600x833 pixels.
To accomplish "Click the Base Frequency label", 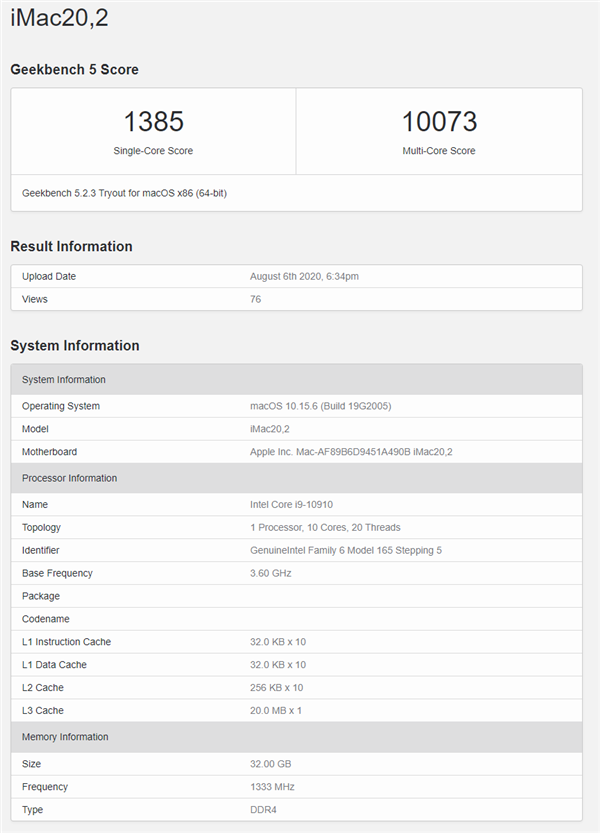I will click(x=57, y=573).
